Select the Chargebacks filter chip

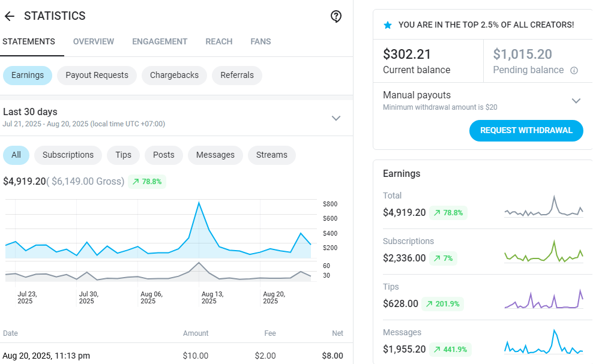[x=174, y=75]
